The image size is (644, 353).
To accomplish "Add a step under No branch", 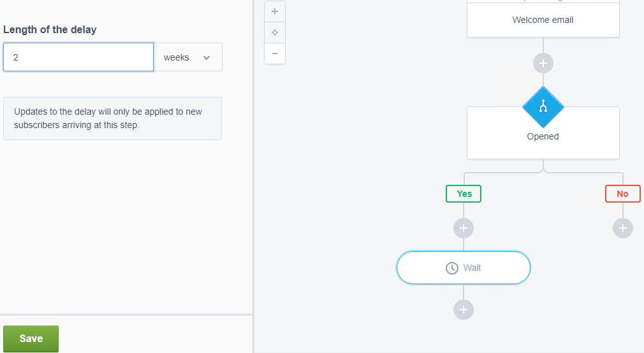I will [x=623, y=228].
